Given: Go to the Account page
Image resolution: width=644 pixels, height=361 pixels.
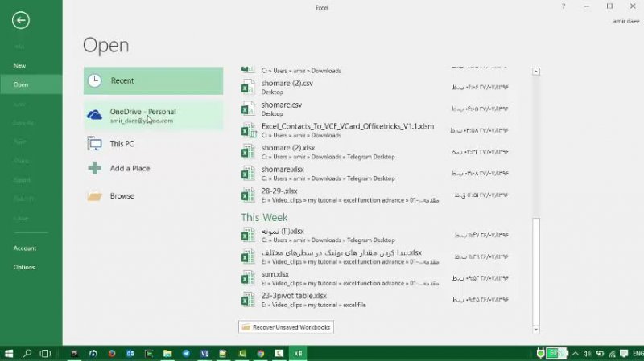Looking at the screenshot, I should point(25,248).
